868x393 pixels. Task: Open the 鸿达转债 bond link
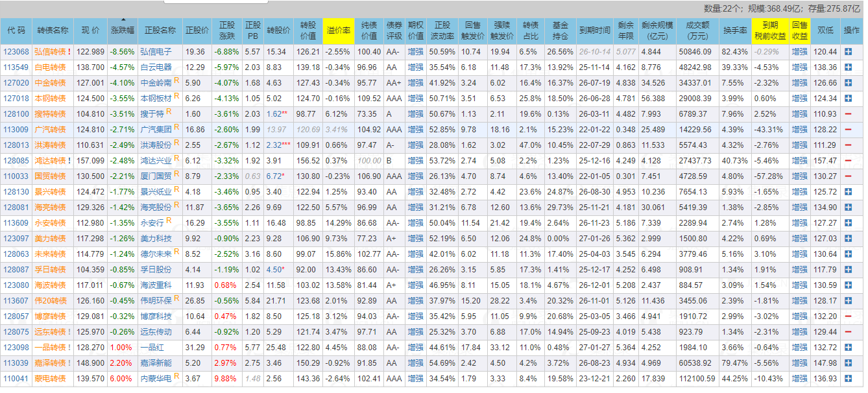(50, 161)
